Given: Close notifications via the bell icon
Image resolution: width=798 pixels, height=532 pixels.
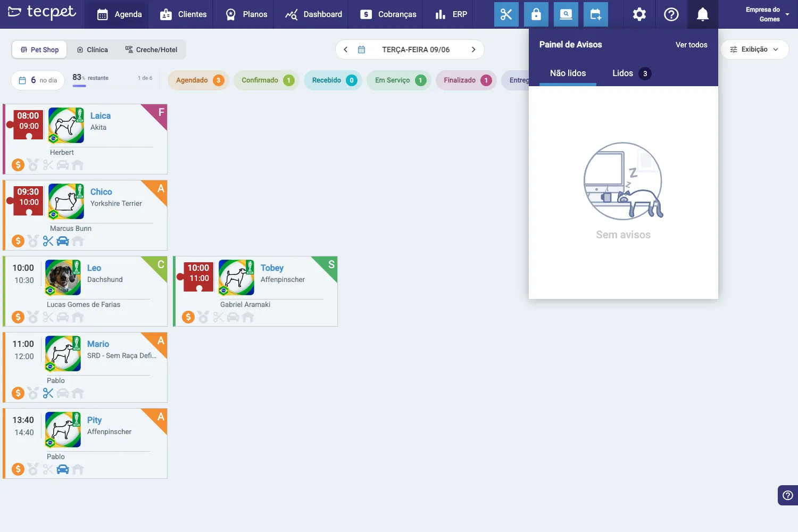Looking at the screenshot, I should coord(702,14).
